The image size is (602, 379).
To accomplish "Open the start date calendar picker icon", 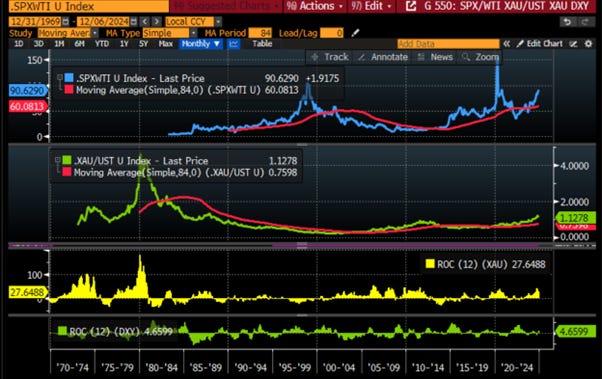I will pyautogui.click(x=66, y=22).
